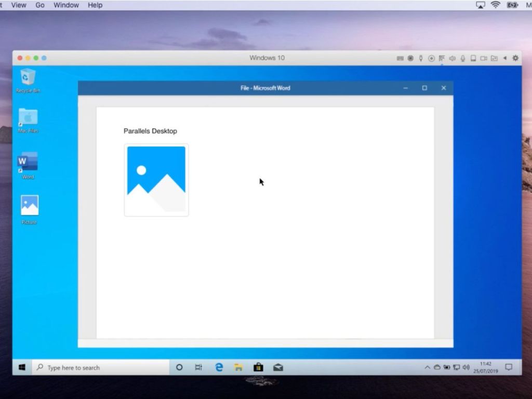Image resolution: width=532 pixels, height=399 pixels.
Task: Click the USB connector icon in Parallels toolbar
Action: coord(421,58)
